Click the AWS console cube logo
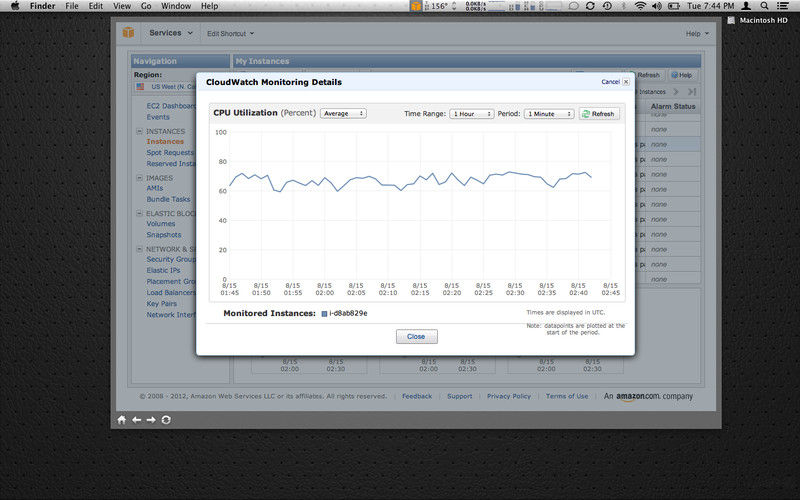The image size is (800, 500). click(128, 33)
